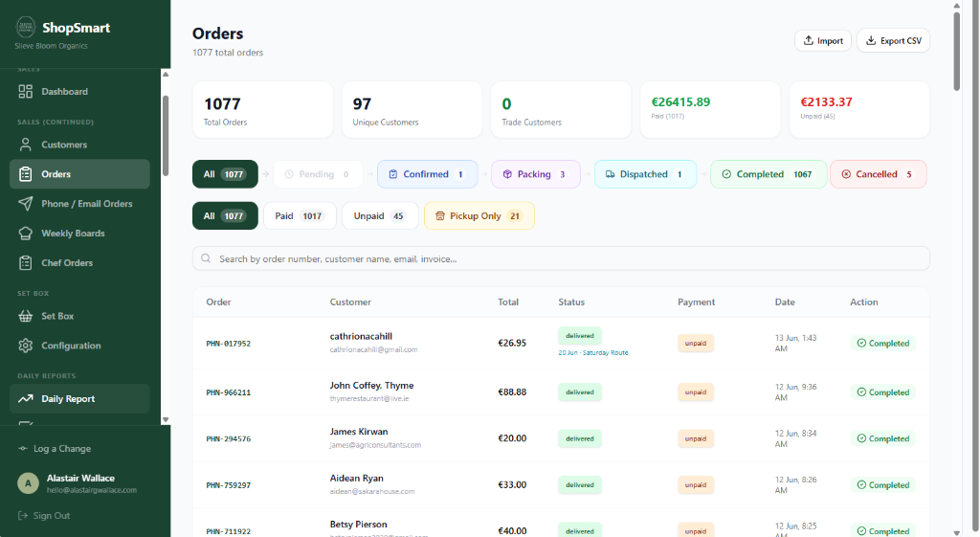Click the Confirmed clipboard-check icon
This screenshot has height=537, width=980.
pos(393,174)
